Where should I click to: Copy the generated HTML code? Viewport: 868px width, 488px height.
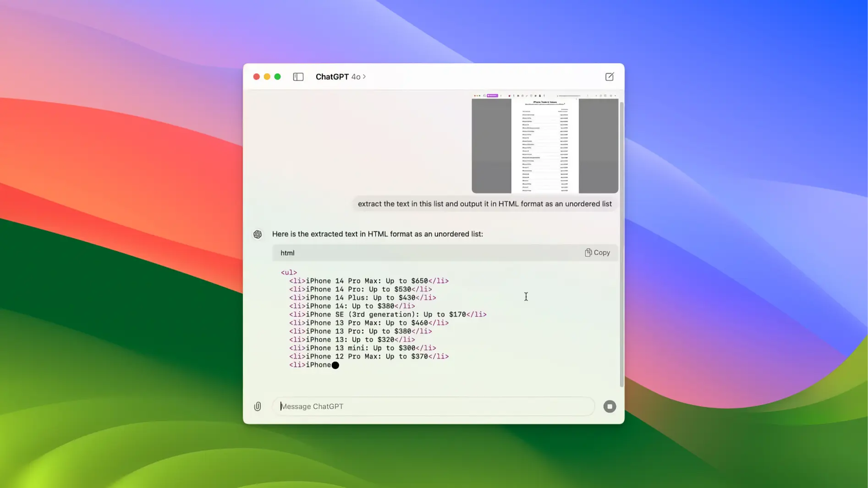597,252
